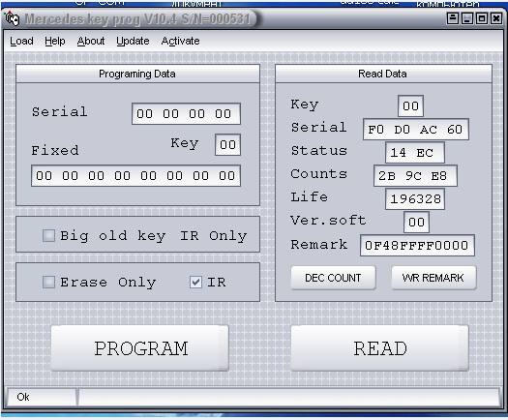This screenshot has height=420, width=508.
Task: Click the Remark label in Read Data
Action: 318,244
